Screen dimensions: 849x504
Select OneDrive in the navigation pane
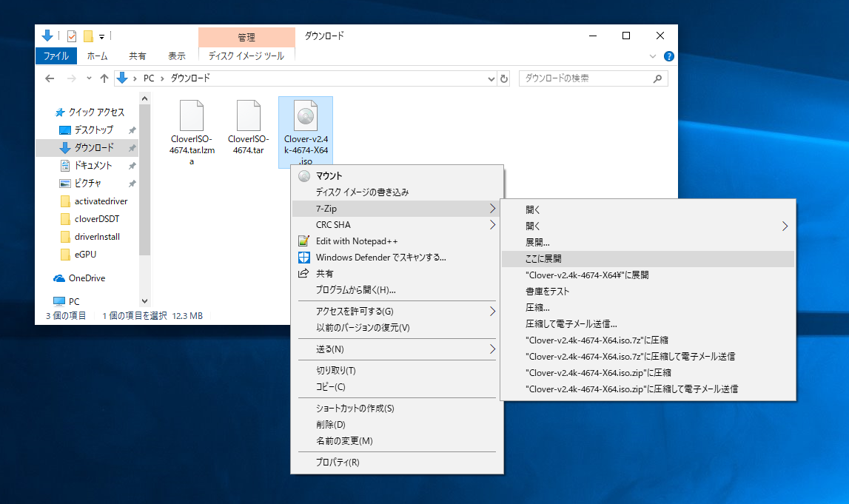pos(80,278)
